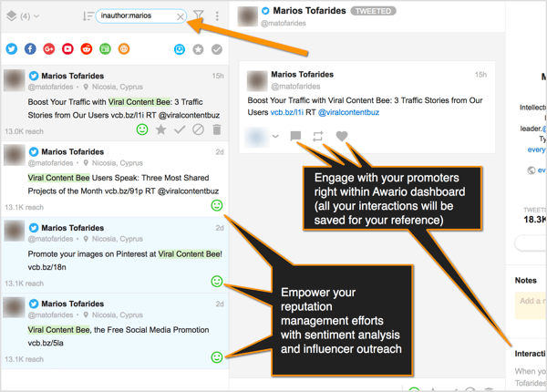Show blue smiley sentiment filter

point(180,49)
